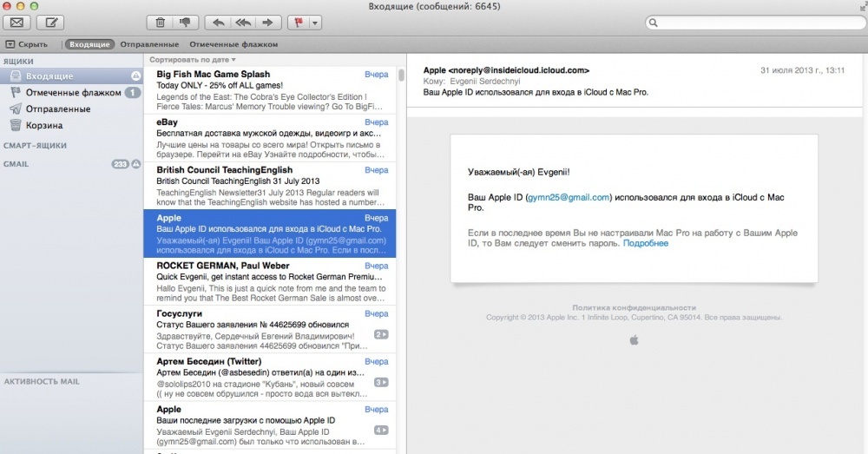Select the highlighted Apple iCloud message

point(270,234)
